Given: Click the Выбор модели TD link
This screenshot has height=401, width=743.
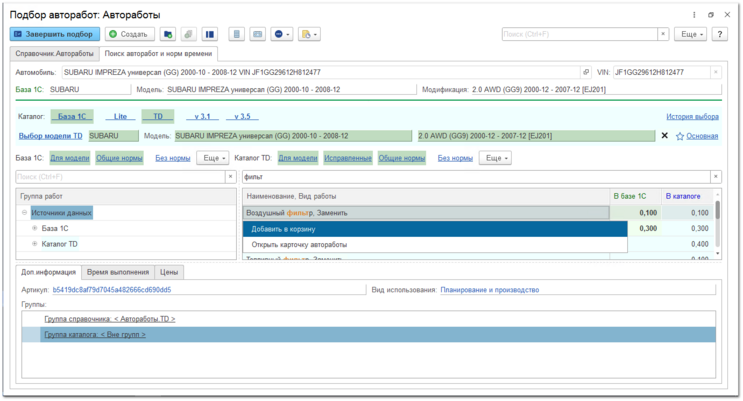Looking at the screenshot, I should 50,136.
